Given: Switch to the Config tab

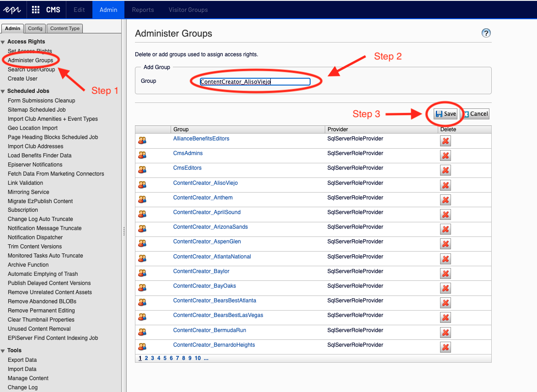Looking at the screenshot, I should (35, 28).
